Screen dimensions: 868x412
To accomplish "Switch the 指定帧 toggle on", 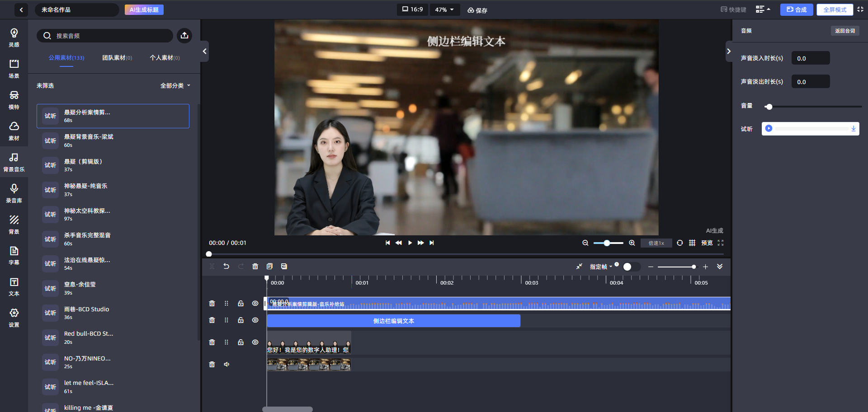I will (631, 267).
